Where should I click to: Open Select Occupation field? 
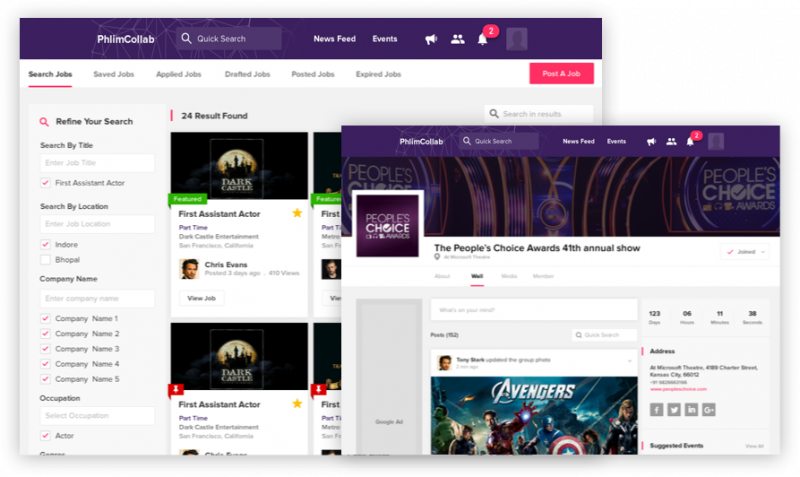pyautogui.click(x=97, y=416)
